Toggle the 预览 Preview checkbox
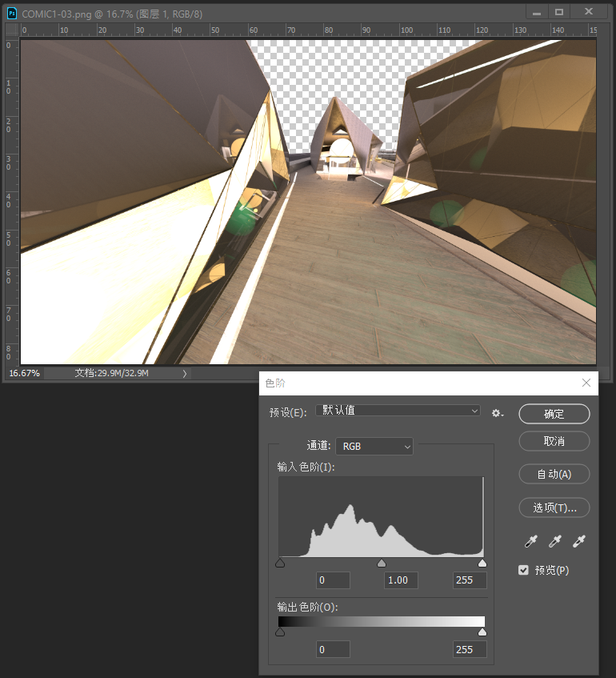The width and height of the screenshot is (616, 678). pyautogui.click(x=524, y=570)
